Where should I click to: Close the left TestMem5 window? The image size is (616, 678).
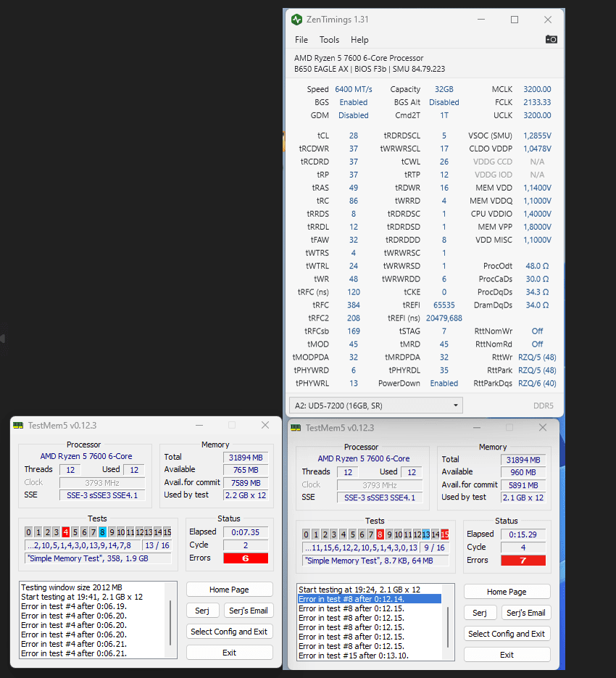pyautogui.click(x=265, y=426)
